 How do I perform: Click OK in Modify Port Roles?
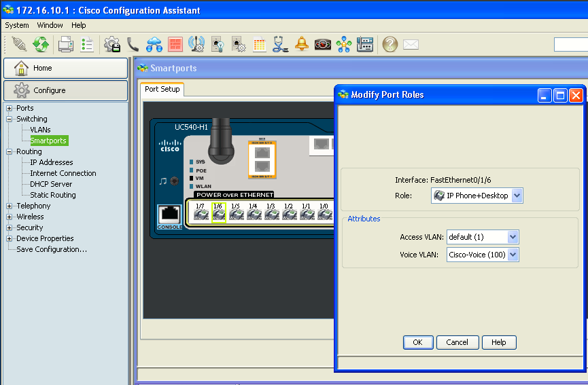418,342
